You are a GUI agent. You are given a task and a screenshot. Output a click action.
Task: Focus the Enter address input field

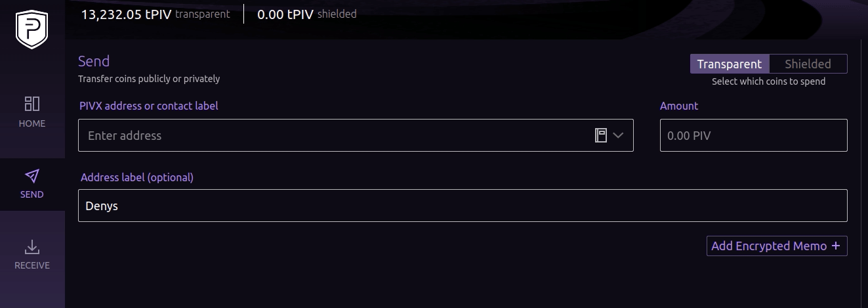[335, 135]
